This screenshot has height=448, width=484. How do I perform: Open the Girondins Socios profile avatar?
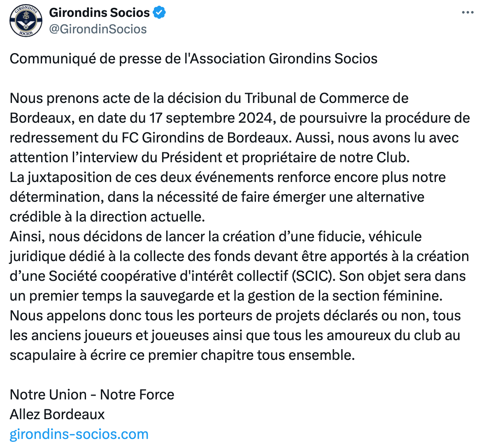click(x=26, y=21)
